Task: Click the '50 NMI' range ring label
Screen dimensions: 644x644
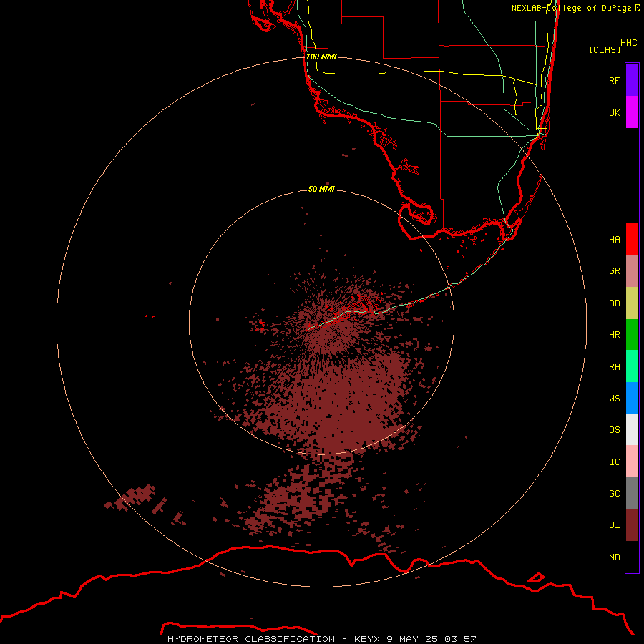Action: 321,189
